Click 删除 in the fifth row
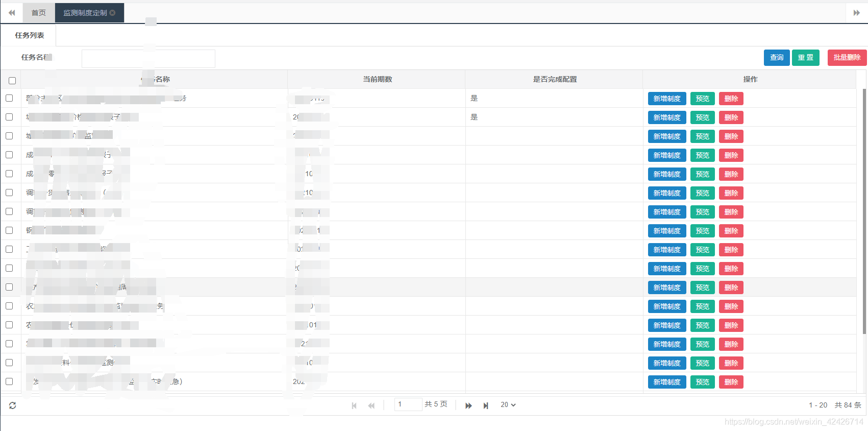Viewport: 868px width, 431px height. click(731, 174)
